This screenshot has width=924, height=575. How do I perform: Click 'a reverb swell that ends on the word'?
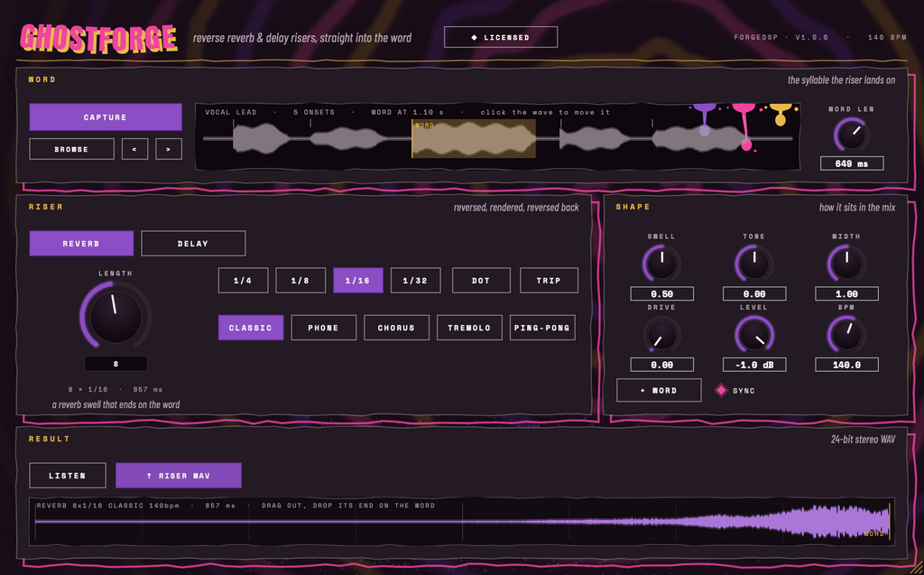coord(115,404)
